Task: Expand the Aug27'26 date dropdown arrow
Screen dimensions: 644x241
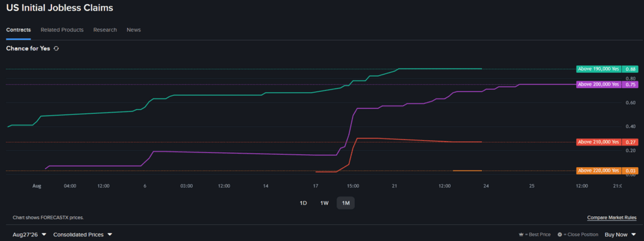Action: (x=44, y=235)
